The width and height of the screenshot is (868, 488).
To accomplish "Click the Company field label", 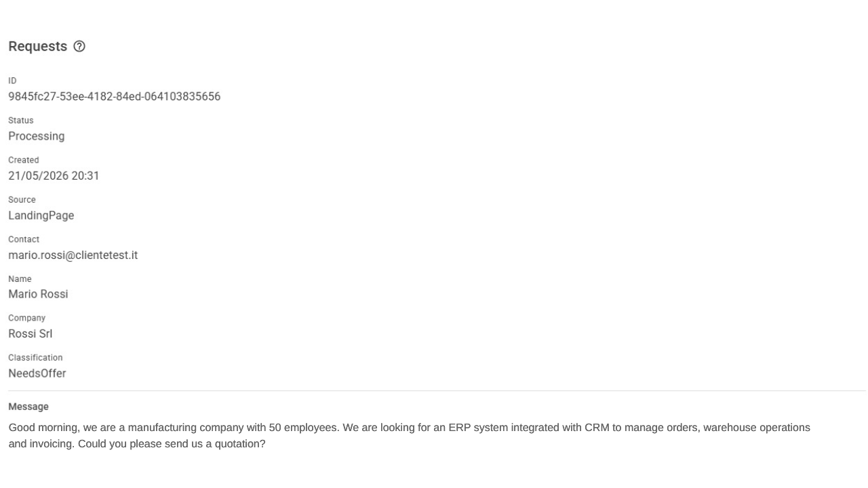I will [26, 318].
